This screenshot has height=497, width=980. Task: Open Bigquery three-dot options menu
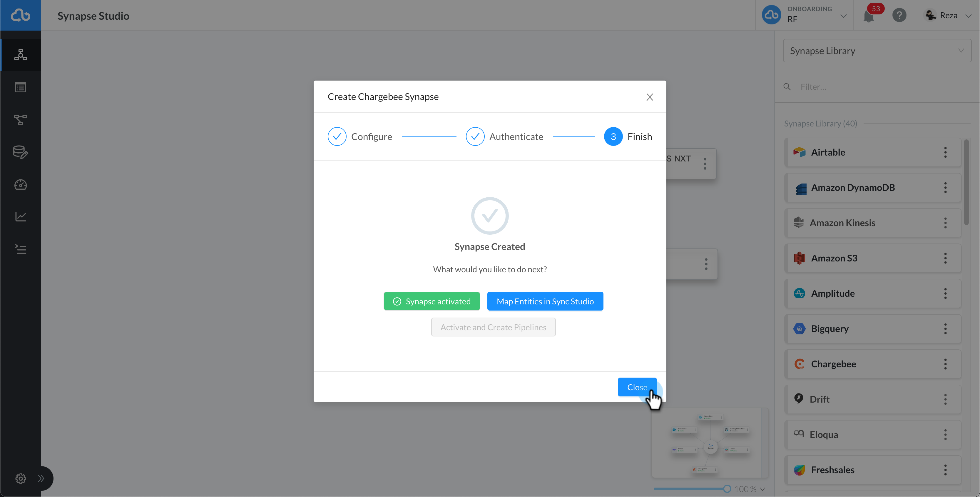coord(945,329)
